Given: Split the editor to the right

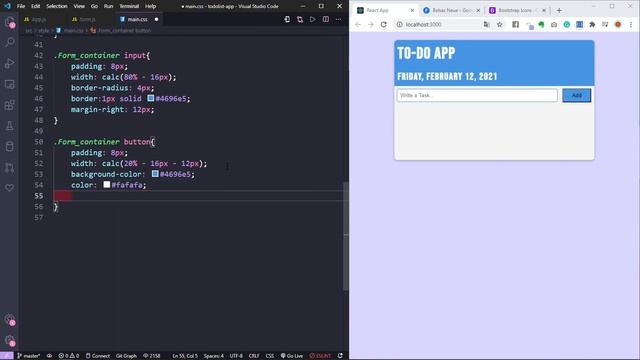Looking at the screenshot, I should pyautogui.click(x=326, y=19).
